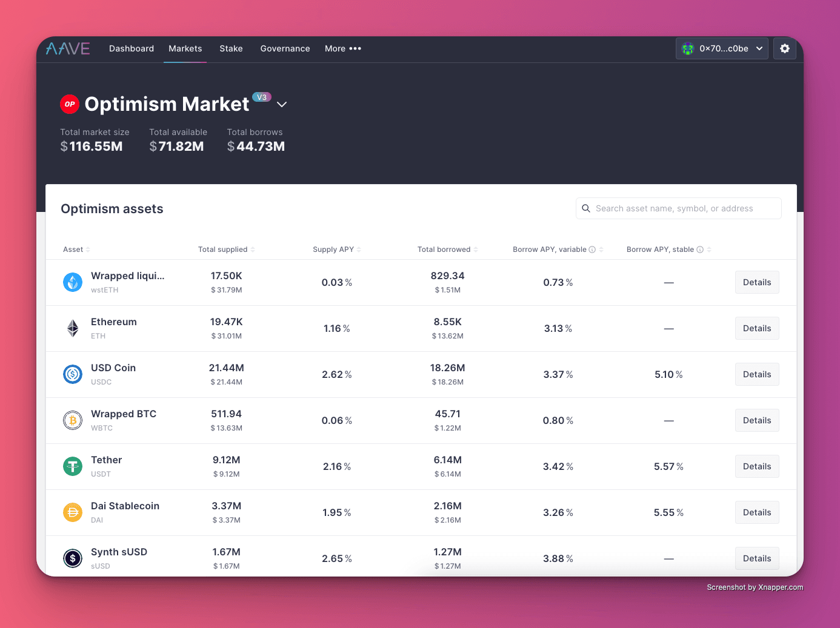Click the USD Coin token icon
The height and width of the screenshot is (628, 840).
pyautogui.click(x=73, y=374)
